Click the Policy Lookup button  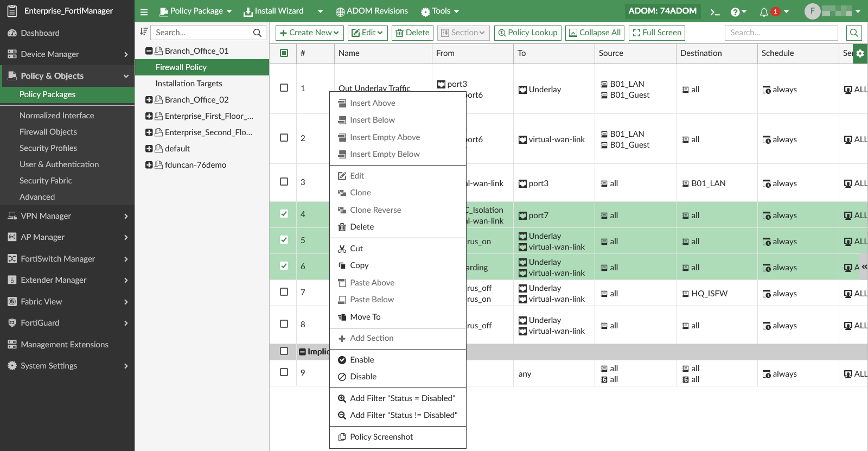528,33
